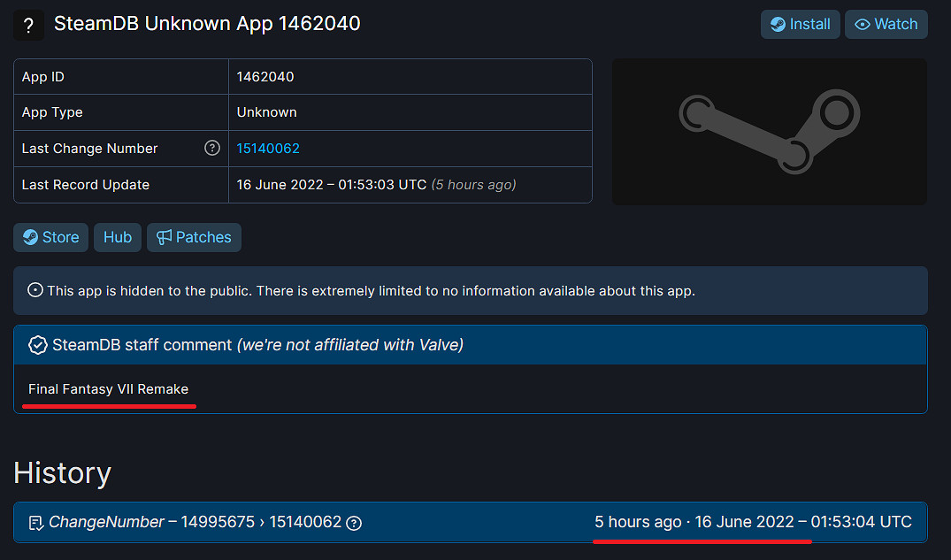Open change number 15140062 link

268,149
